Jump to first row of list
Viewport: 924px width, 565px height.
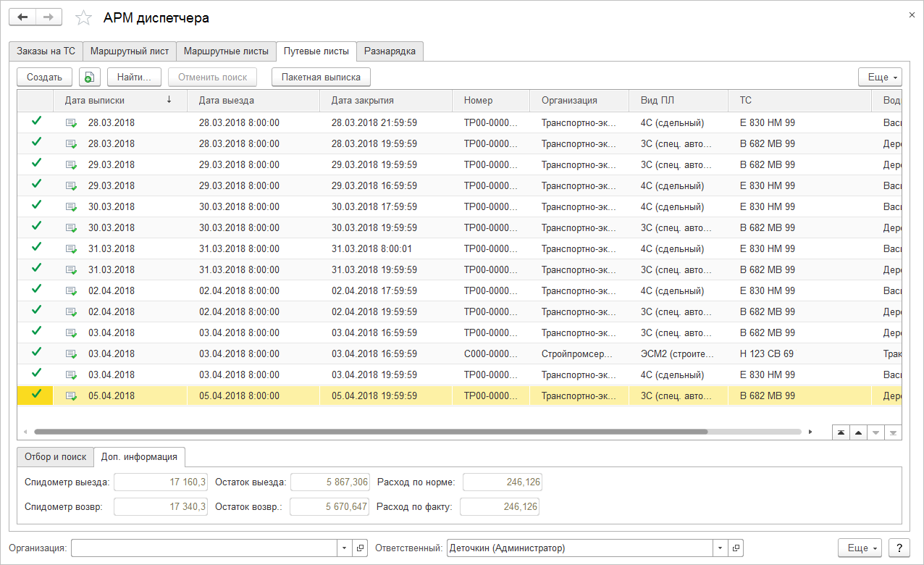840,432
